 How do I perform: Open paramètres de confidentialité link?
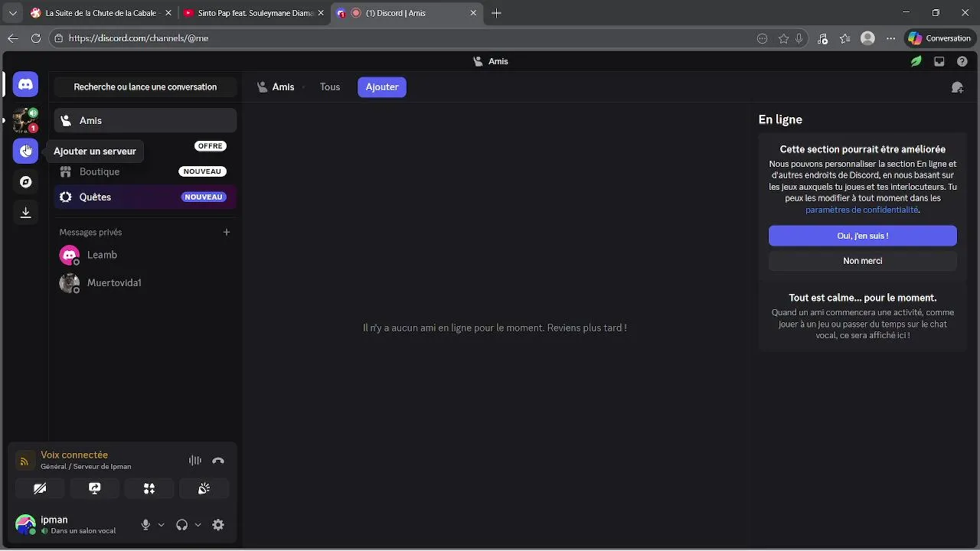tap(861, 210)
